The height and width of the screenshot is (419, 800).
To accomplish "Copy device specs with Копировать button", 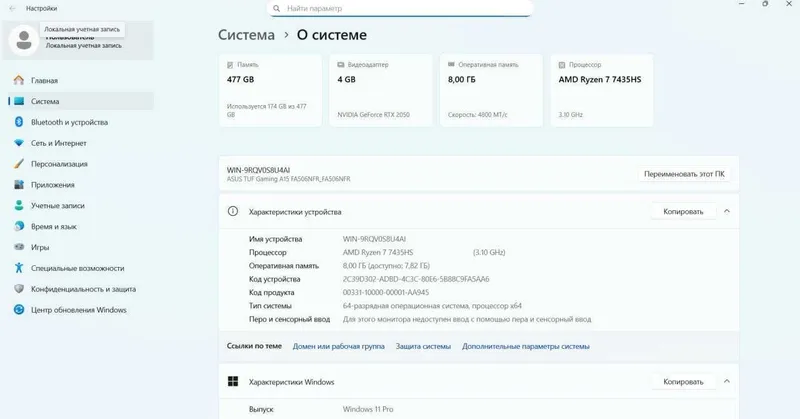I will pyautogui.click(x=683, y=211).
